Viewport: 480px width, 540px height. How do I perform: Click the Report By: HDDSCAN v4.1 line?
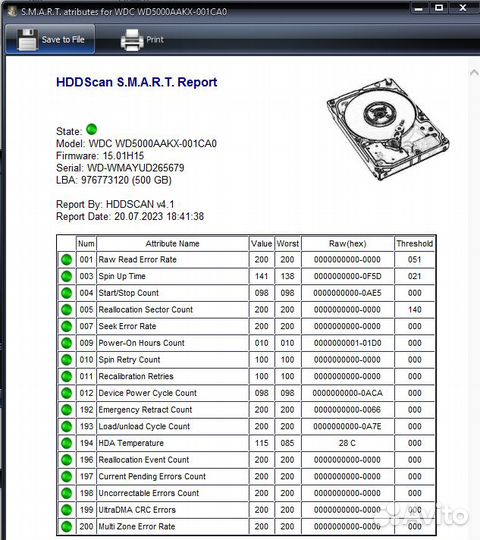click(115, 204)
